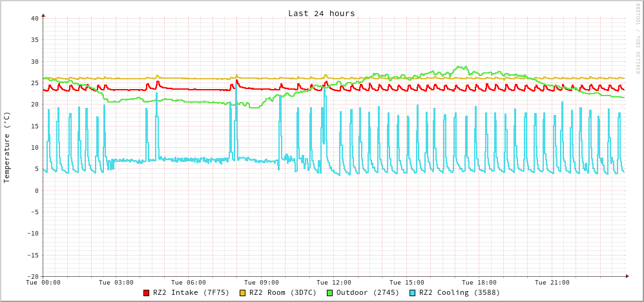The width and height of the screenshot is (644, 302).
Task: Click the 'Tue 09:00' time axis label
Action: 261,283
